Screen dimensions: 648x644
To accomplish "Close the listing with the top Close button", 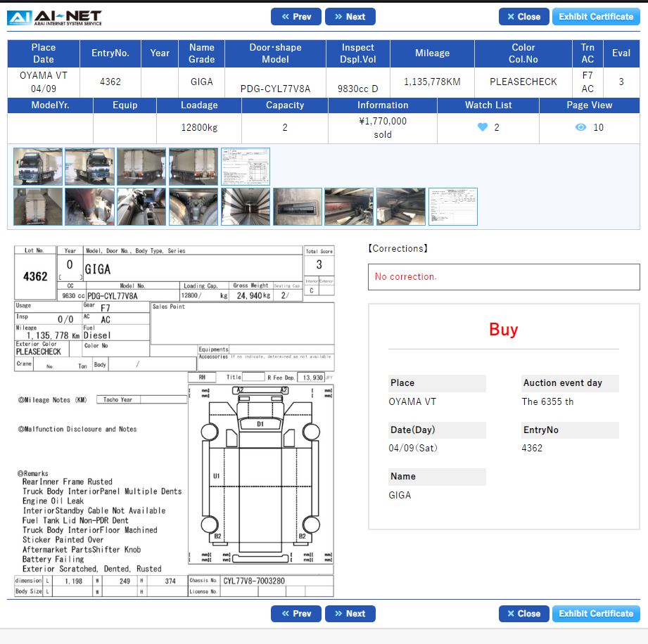I will pos(523,17).
